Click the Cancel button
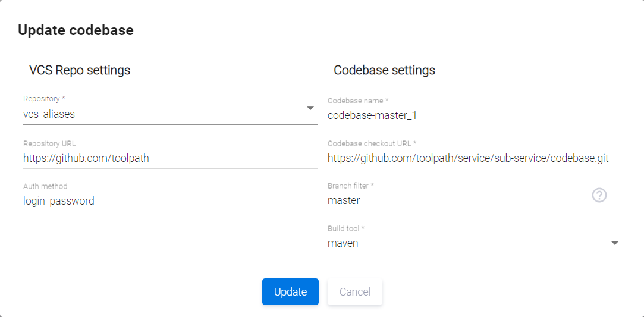Image resolution: width=644 pixels, height=317 pixels. coord(354,292)
